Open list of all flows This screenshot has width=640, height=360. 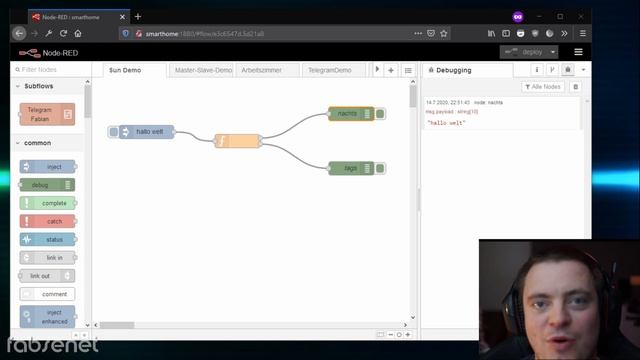click(408, 70)
